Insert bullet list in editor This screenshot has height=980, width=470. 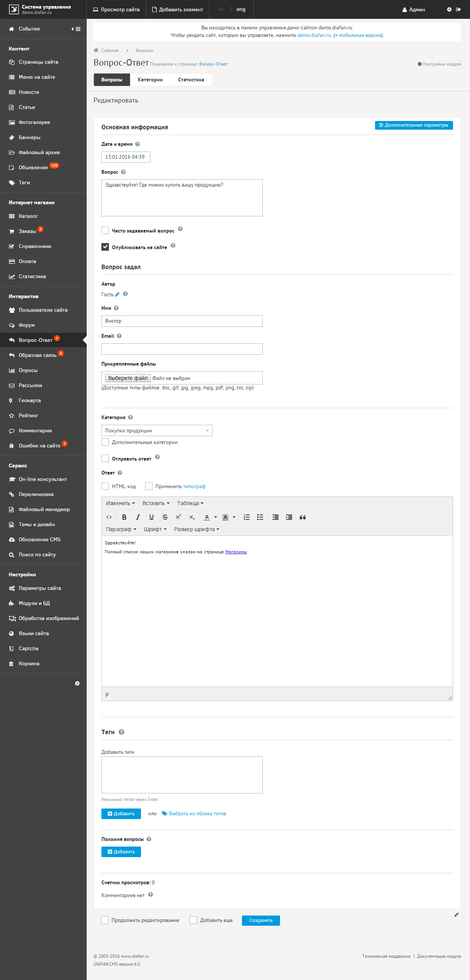[x=260, y=517]
